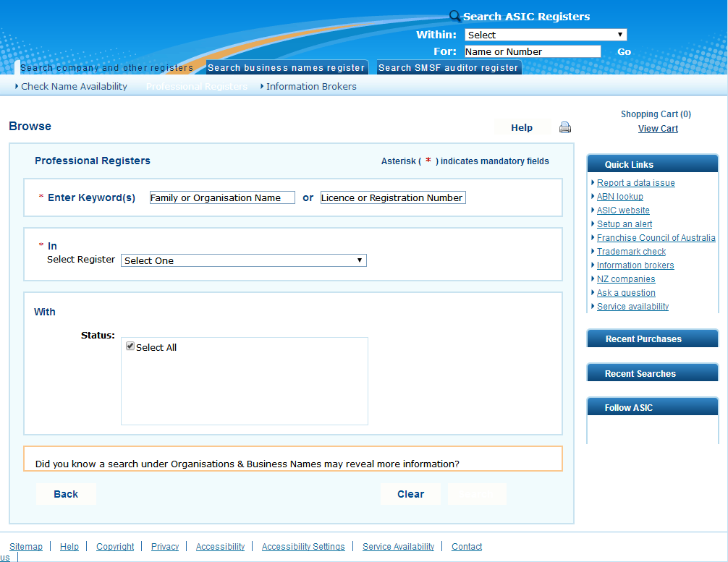
Task: Click the Follow ASIC panel header
Action: click(x=653, y=407)
